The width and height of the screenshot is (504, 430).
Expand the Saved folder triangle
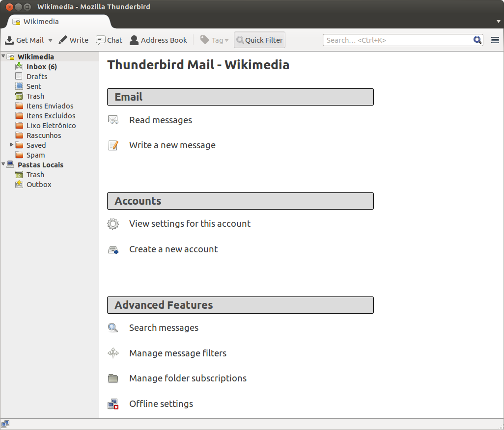click(12, 145)
